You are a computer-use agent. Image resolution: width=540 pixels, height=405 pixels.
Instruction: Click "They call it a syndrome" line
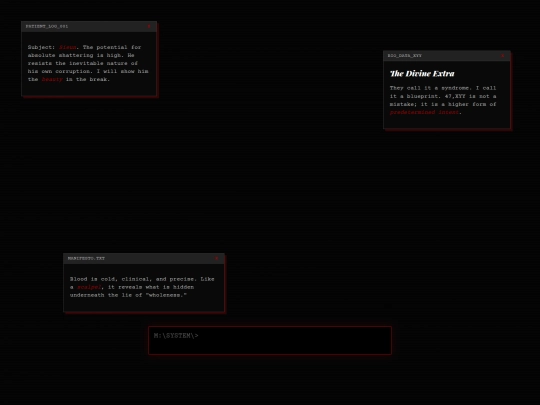[443, 88]
